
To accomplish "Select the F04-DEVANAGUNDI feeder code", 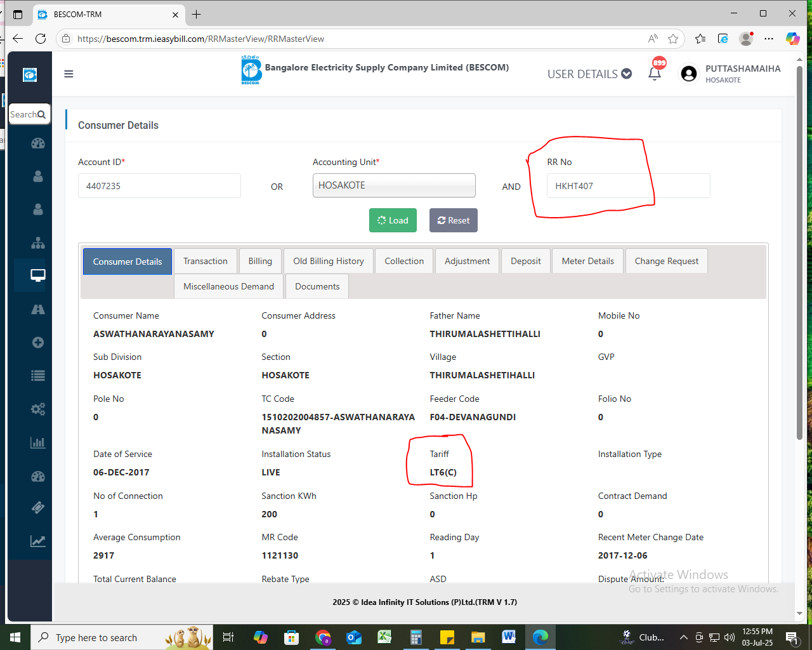I will click(x=473, y=417).
